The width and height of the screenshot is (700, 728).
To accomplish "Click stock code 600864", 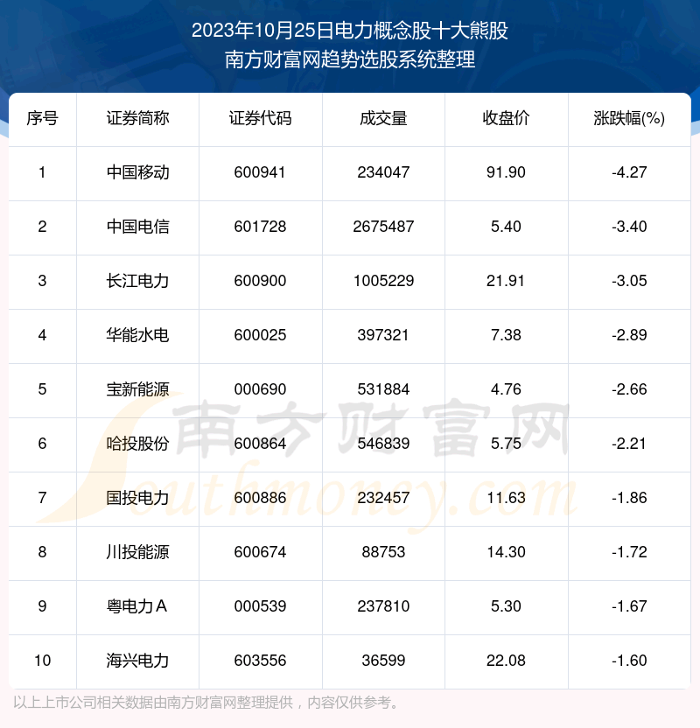I will (x=260, y=444).
